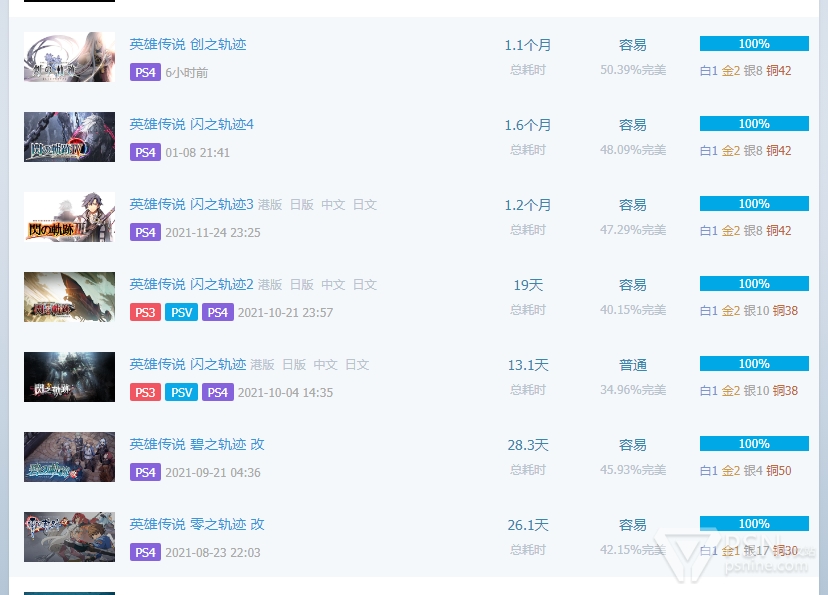This screenshot has height=595, width=828.
Task: Click the PS3 tag under 闪之轨迹2
Action: (145, 313)
